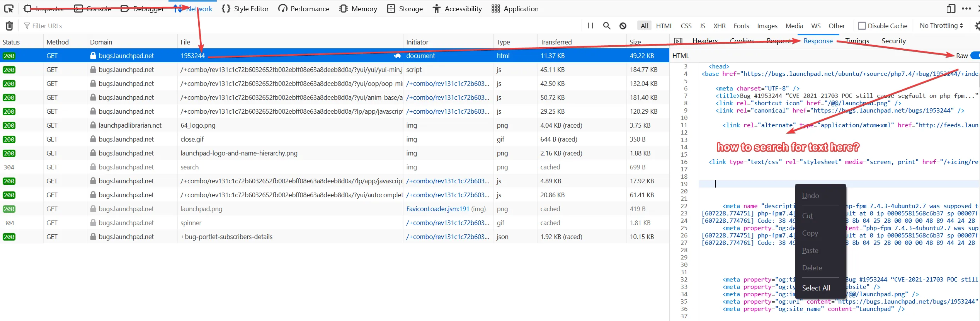The width and height of the screenshot is (980, 321).
Task: Click the Filter URLs input field
Action: pyautogui.click(x=301, y=26)
